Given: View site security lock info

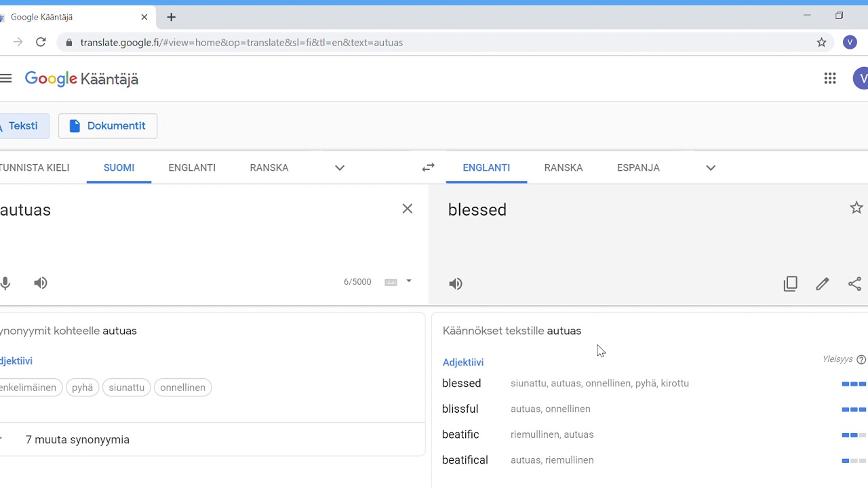Looking at the screenshot, I should pyautogui.click(x=68, y=42).
